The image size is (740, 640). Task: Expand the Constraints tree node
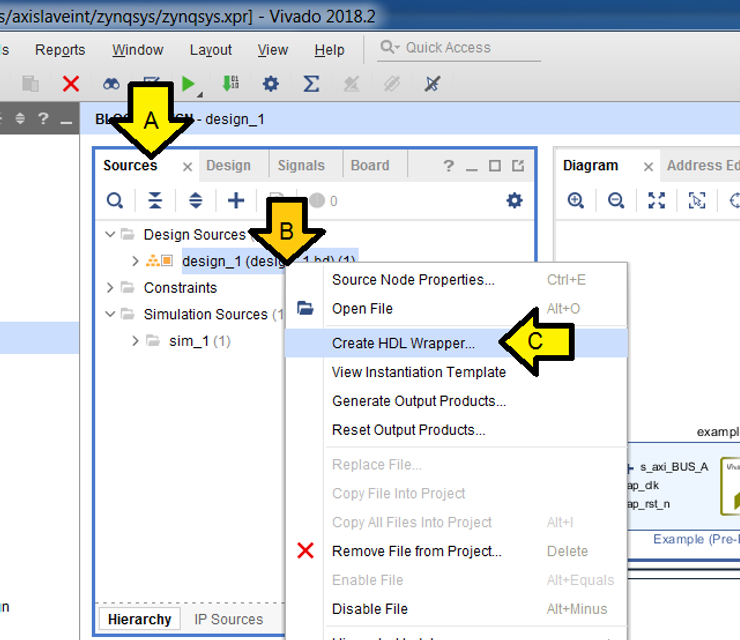(110, 287)
